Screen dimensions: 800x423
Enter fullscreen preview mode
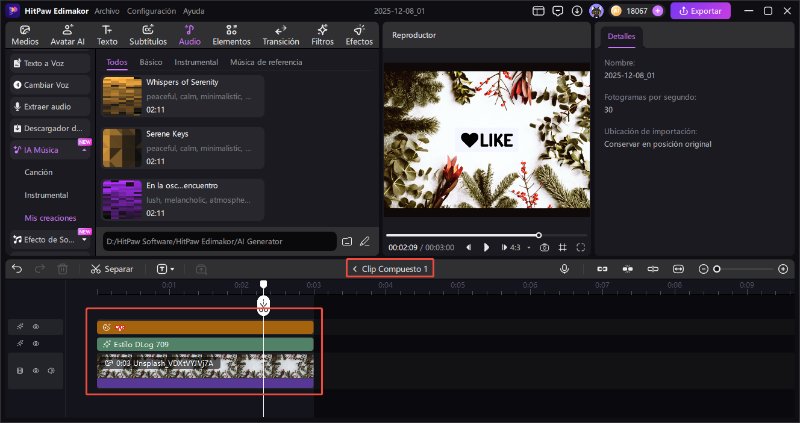point(581,247)
